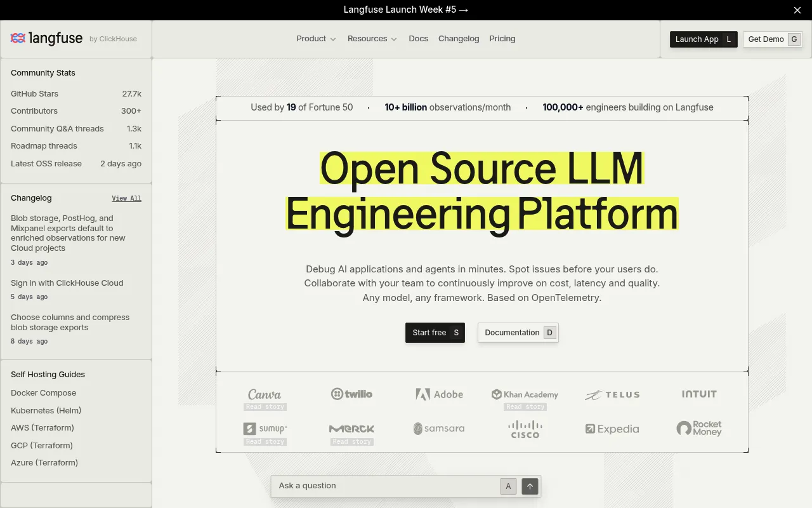Open the Azure (Terraform) guide
The height and width of the screenshot is (508, 812).
(x=44, y=463)
